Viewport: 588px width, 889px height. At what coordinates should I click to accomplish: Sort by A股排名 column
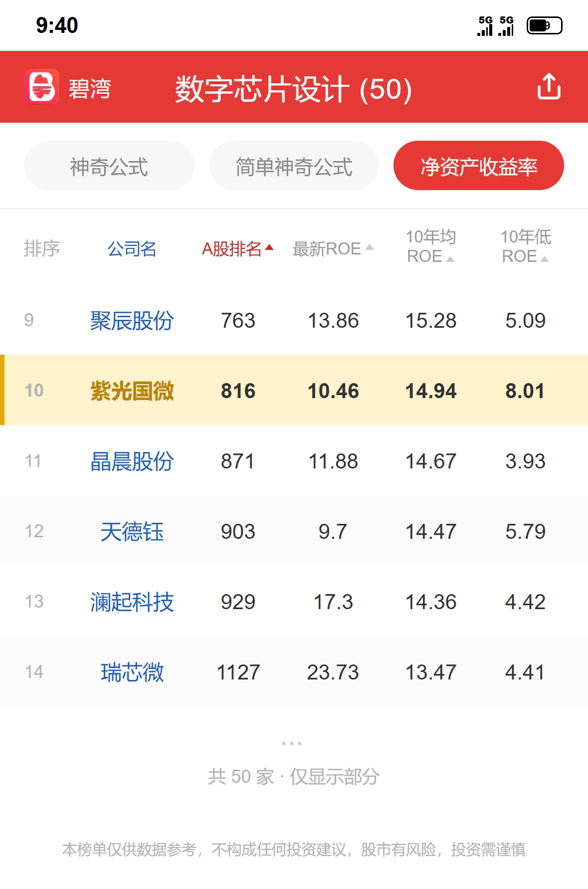point(238,248)
